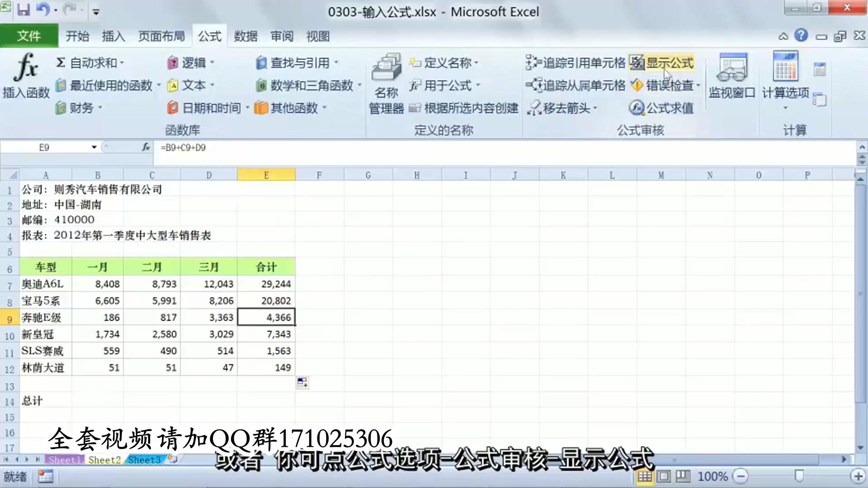Click the Insert Worksheet tab button
Screen dimensions: 868x488
tap(173, 460)
